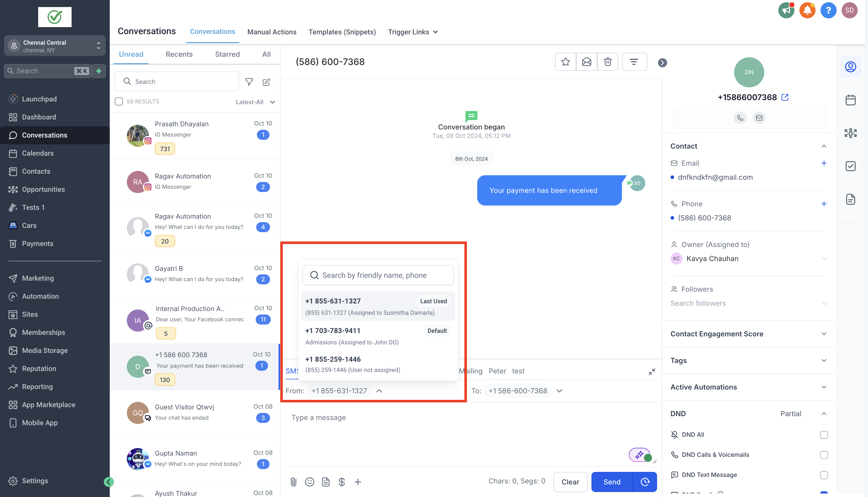Click the compose new message icon
Image resolution: width=868 pixels, height=497 pixels.
click(x=266, y=82)
